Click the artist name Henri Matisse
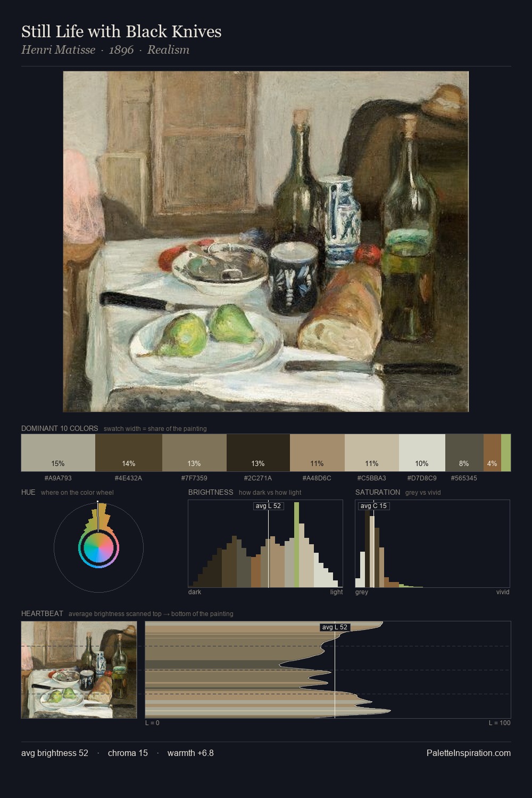532x798 pixels. (x=59, y=50)
